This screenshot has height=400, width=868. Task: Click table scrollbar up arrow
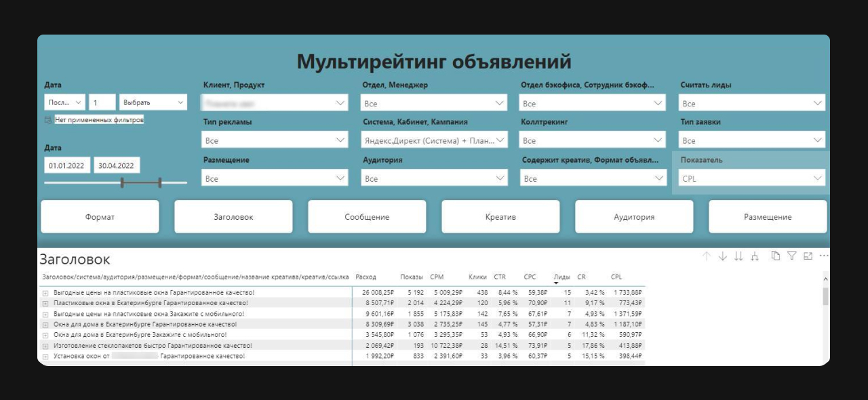[x=825, y=278]
